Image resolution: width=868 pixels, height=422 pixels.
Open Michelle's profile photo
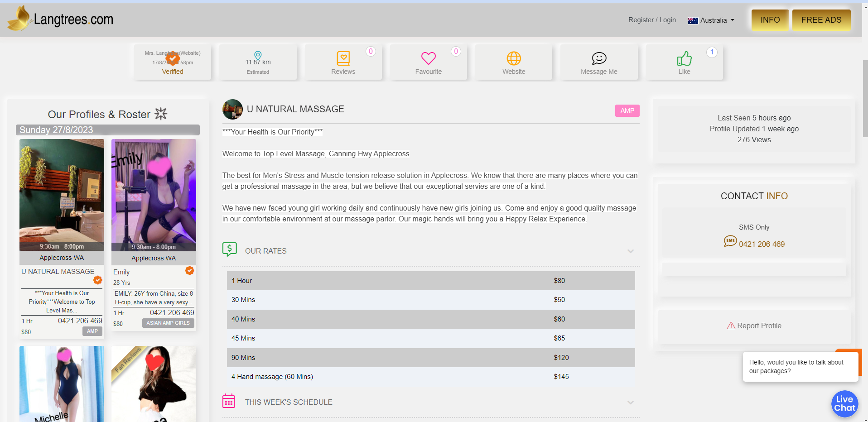62,384
